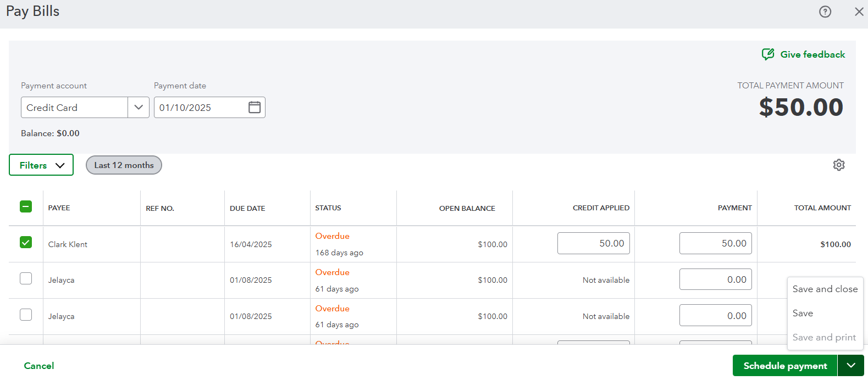
Task: Open the Filters dropdown
Action: click(x=41, y=165)
